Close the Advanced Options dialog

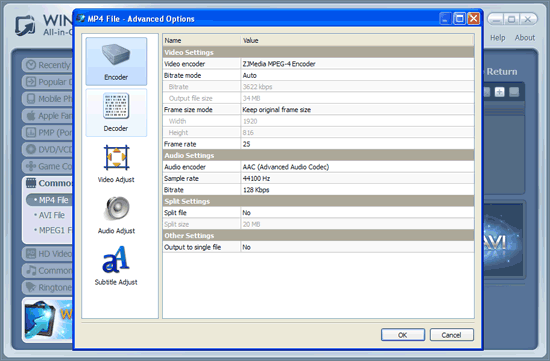[474, 18]
